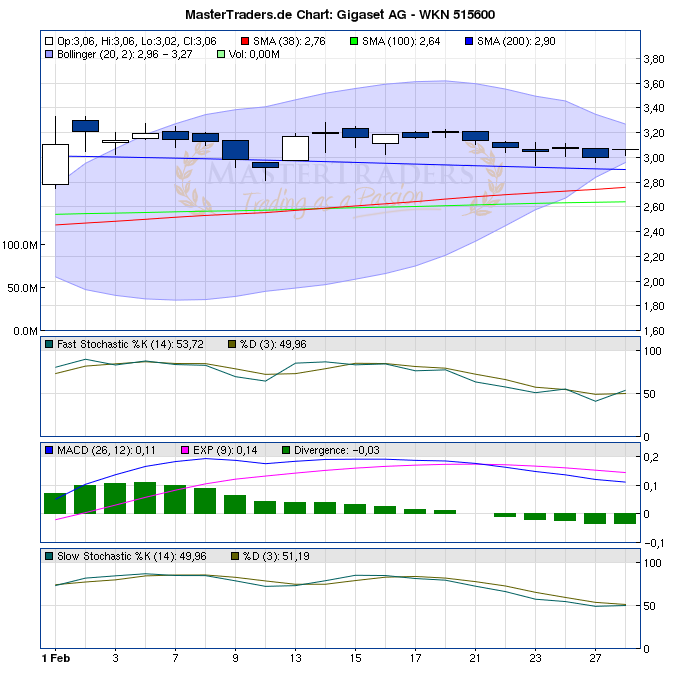The height and width of the screenshot is (684, 680).
Task: Click the 2,60 price axis label
Action: [x=654, y=207]
